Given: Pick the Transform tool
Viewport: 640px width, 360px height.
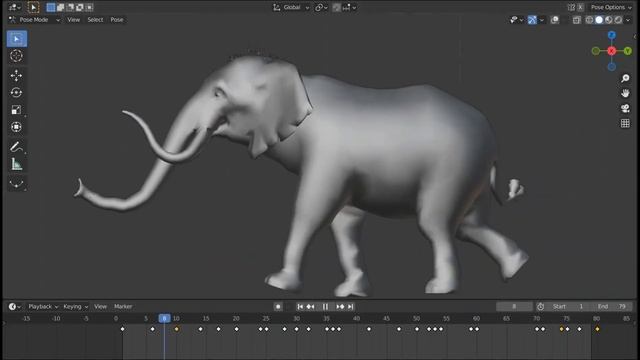Looking at the screenshot, I should (17, 127).
